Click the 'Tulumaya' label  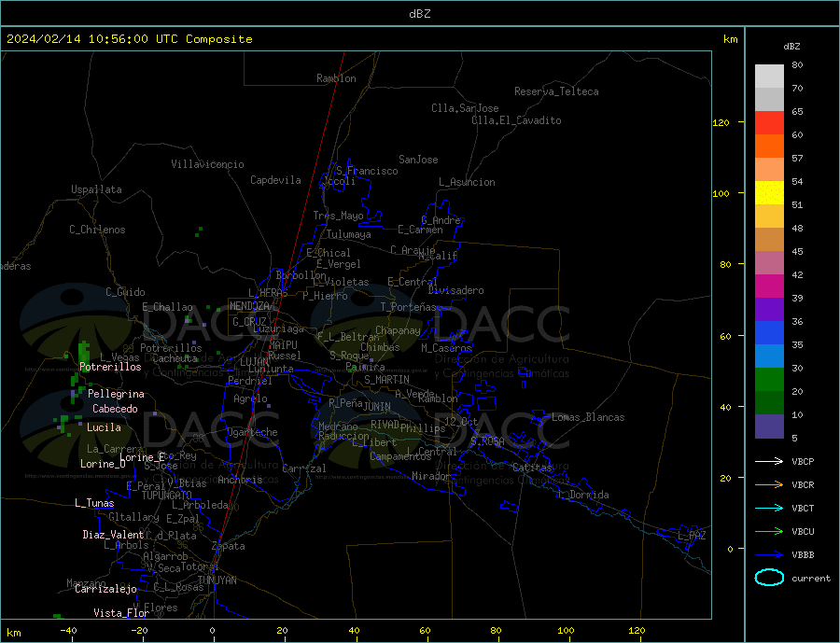tap(349, 234)
